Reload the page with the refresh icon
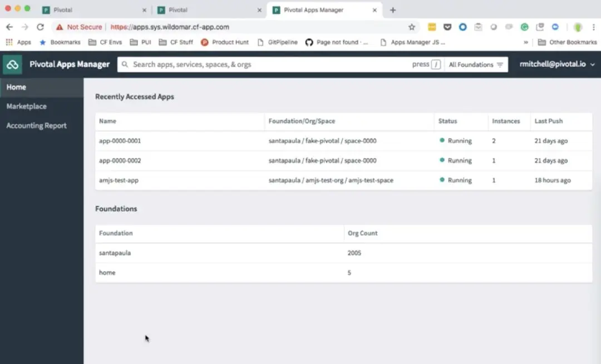 click(40, 27)
